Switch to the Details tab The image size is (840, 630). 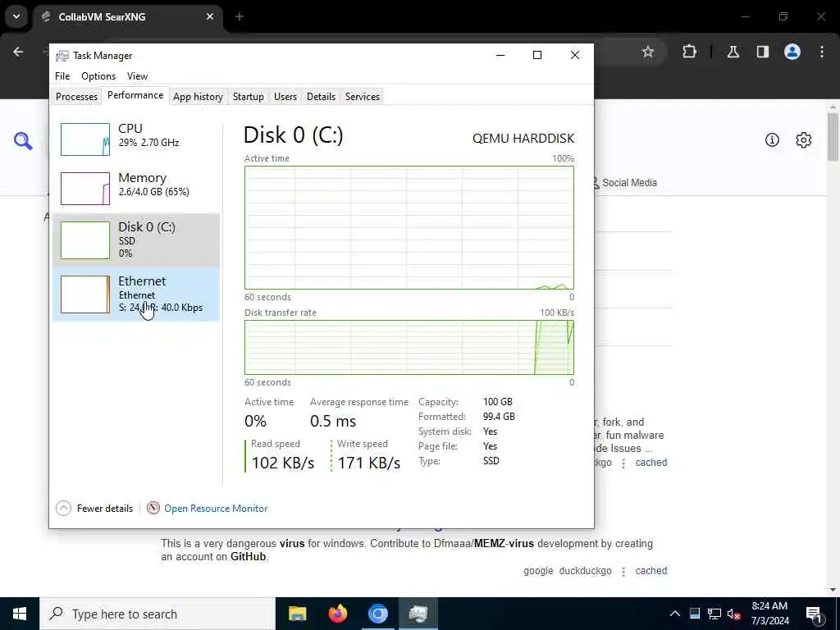pyautogui.click(x=321, y=97)
